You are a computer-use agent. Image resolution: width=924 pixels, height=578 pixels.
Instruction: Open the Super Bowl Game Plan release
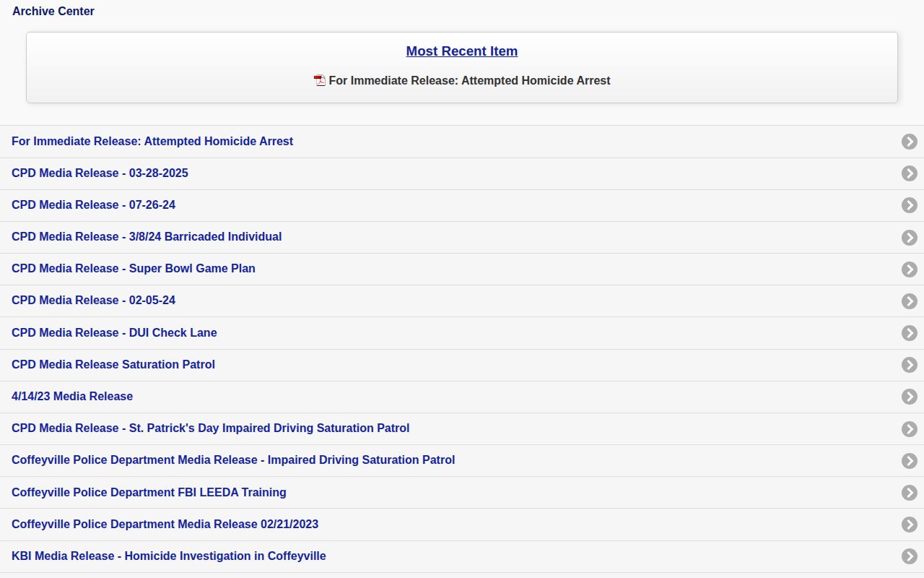point(462,269)
